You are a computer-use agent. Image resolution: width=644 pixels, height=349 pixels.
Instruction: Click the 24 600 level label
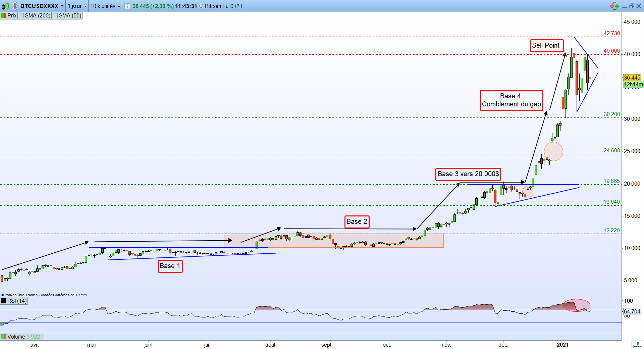point(612,150)
